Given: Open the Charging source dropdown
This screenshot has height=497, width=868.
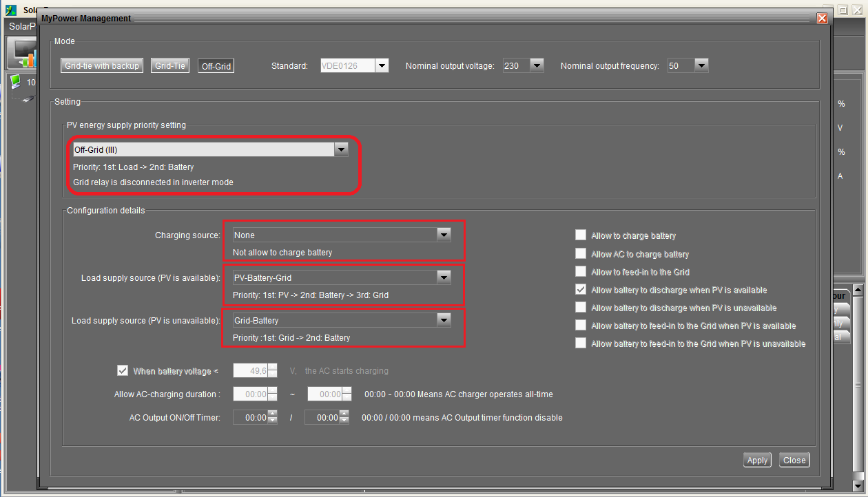Looking at the screenshot, I should [x=444, y=235].
